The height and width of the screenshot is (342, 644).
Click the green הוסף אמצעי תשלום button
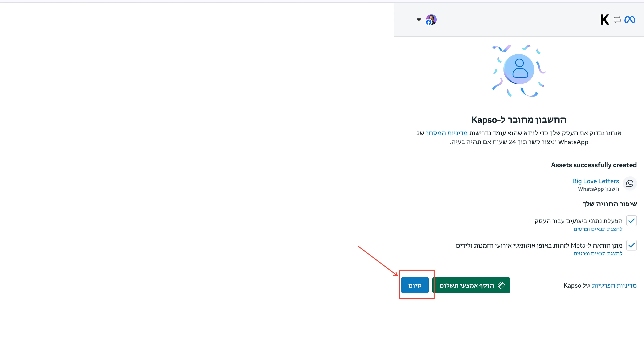point(471,285)
